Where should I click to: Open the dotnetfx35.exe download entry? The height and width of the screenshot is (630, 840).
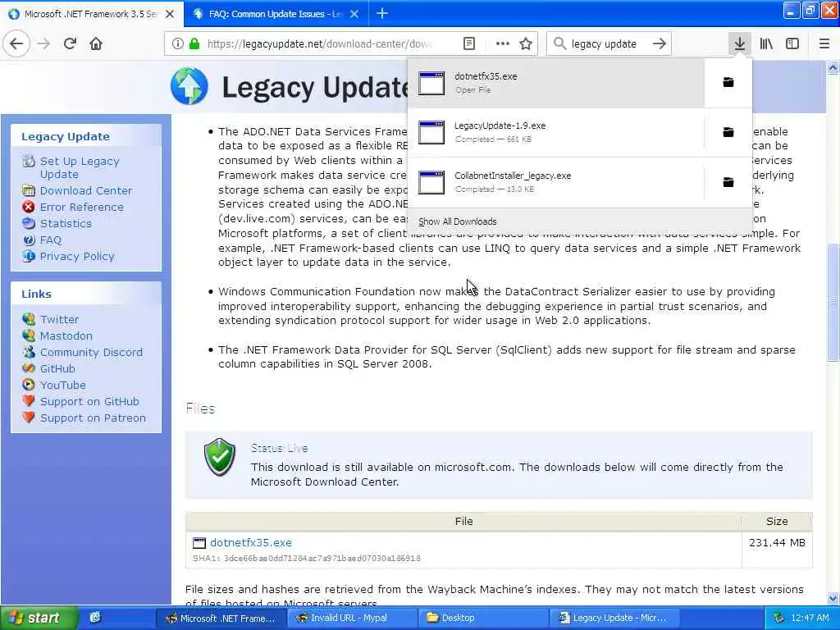pyautogui.click(x=556, y=83)
